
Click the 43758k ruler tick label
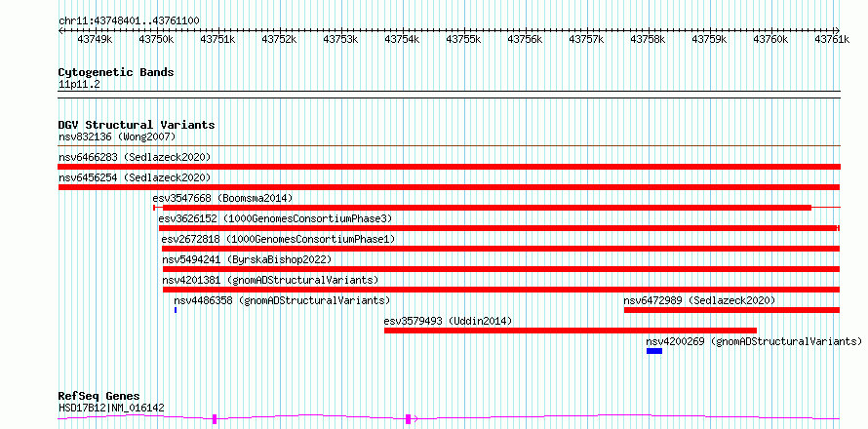(x=648, y=39)
